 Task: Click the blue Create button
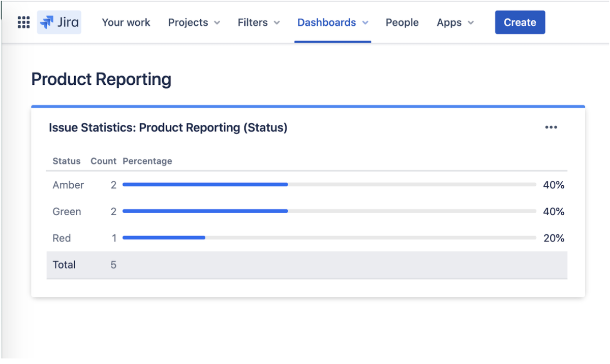[520, 22]
